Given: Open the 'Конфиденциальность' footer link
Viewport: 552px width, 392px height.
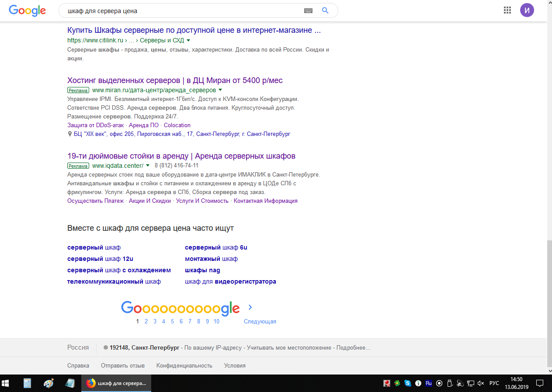Looking at the screenshot, I should [184, 365].
